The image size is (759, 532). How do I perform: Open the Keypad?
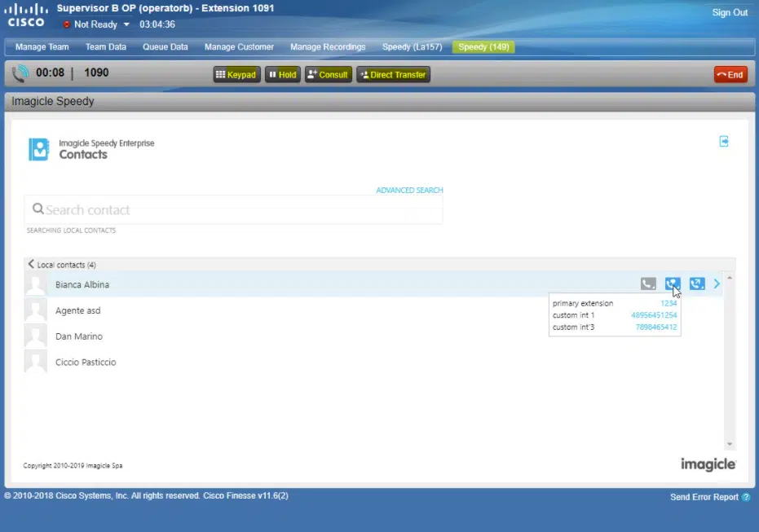pyautogui.click(x=236, y=75)
